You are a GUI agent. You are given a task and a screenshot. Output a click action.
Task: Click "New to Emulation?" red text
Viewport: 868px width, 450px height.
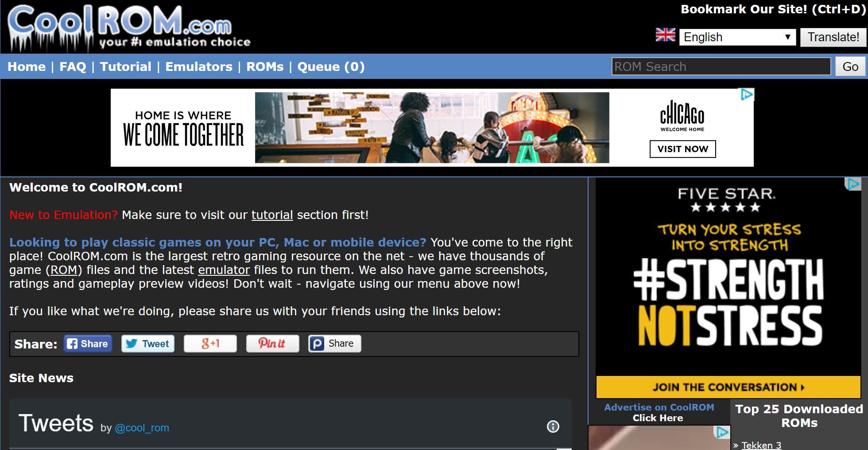pos(63,215)
